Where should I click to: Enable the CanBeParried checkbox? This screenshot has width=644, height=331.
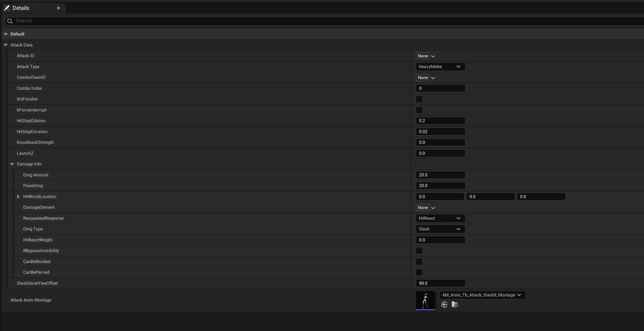[419, 272]
